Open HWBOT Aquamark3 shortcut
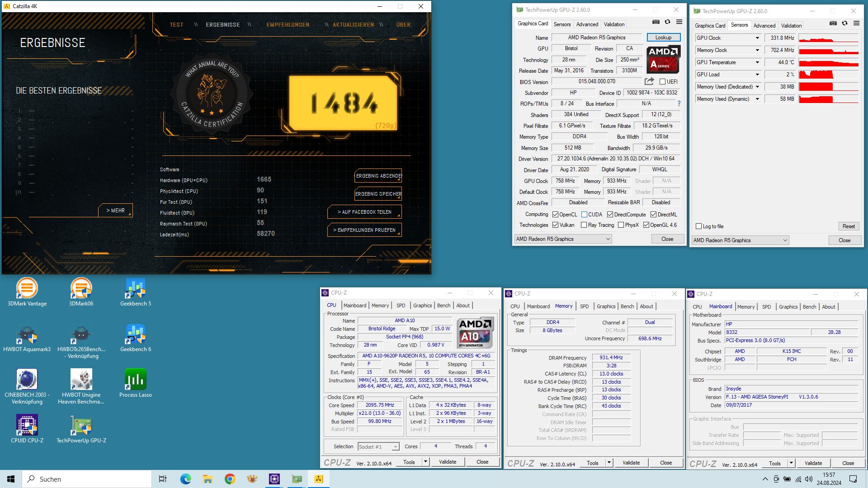Image resolution: width=868 pixels, height=488 pixels. (x=27, y=338)
